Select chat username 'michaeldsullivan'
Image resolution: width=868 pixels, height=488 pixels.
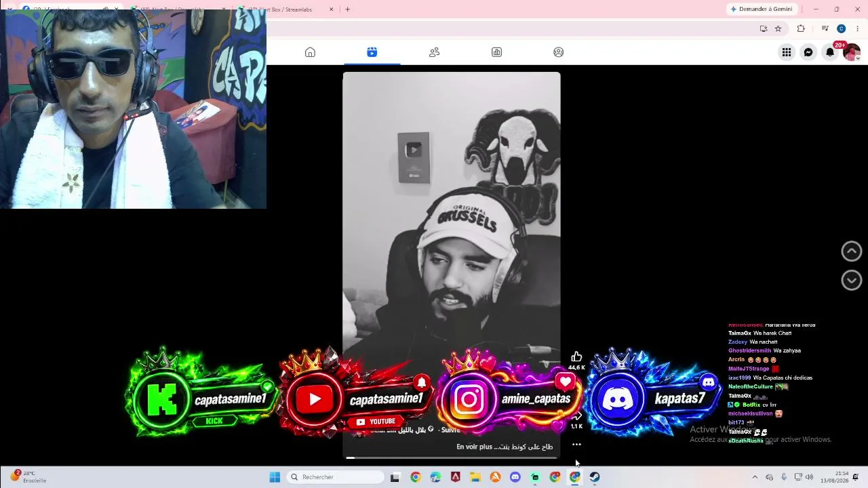(751, 413)
